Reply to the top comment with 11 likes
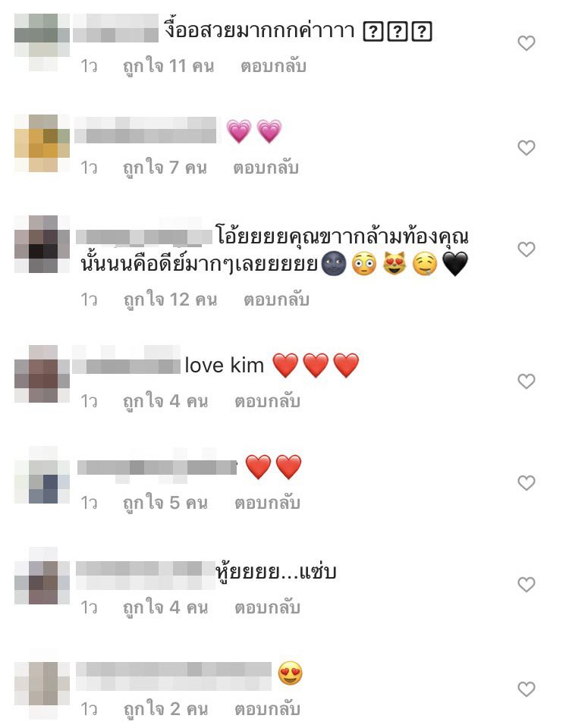The width and height of the screenshot is (569, 728). [273, 67]
